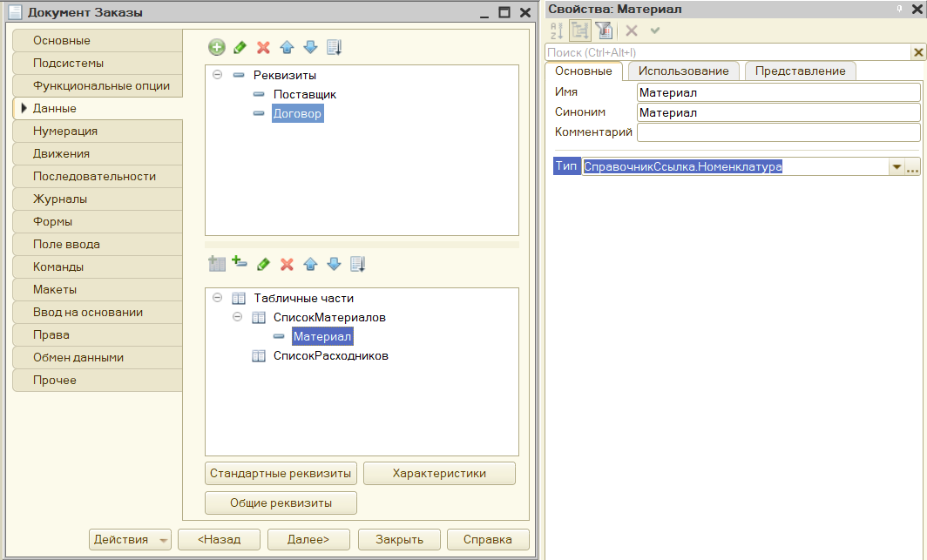Click the Справка button
Viewport: 927px width, 560px height.
(488, 539)
